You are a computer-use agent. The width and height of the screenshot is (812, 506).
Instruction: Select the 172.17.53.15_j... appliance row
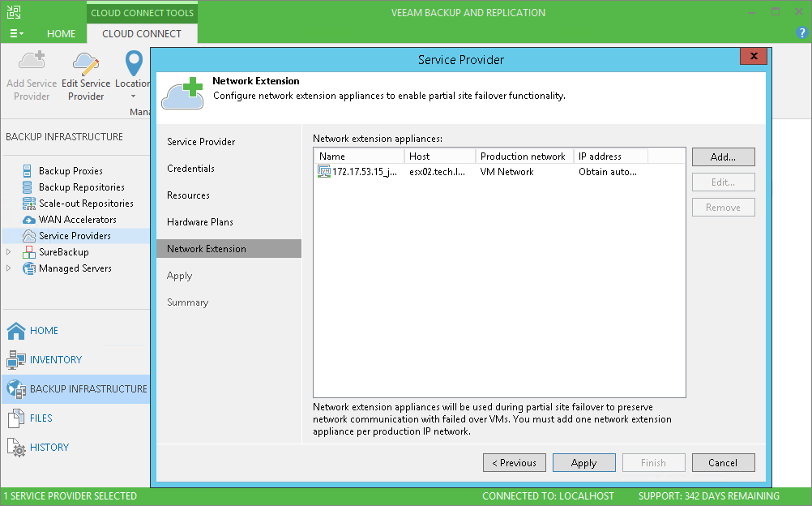pos(499,172)
